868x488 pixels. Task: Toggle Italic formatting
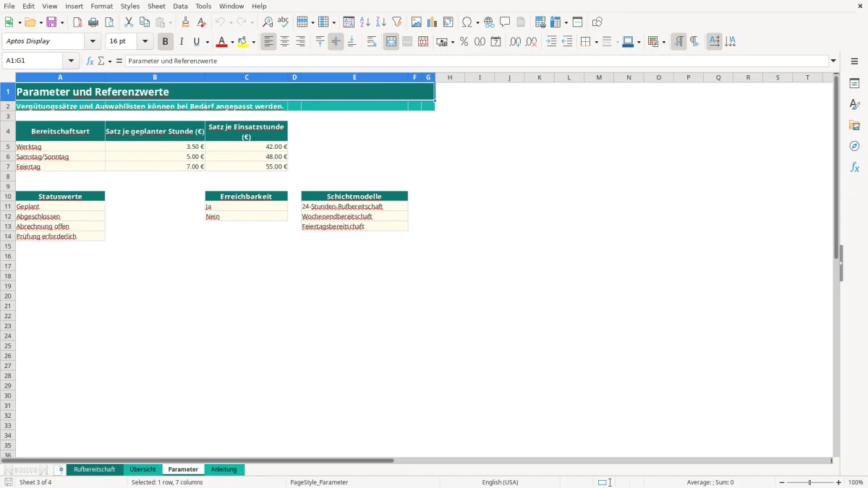tap(182, 42)
